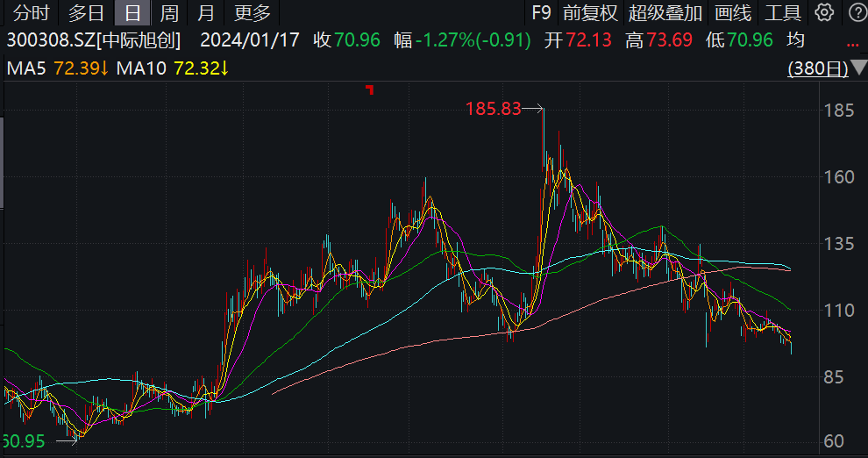Select the 周 weekly chart tab
Viewport: 868px width, 458px height.
pos(169,13)
